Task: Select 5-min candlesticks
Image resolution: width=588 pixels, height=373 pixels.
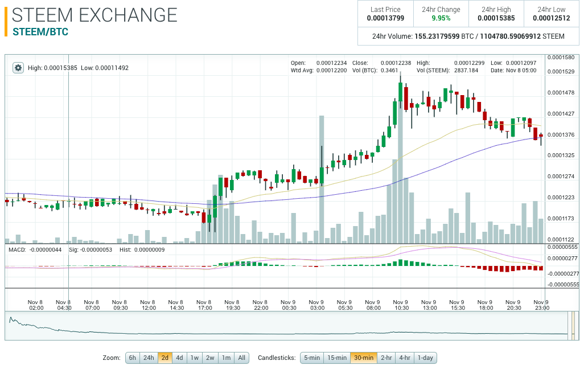Action: pos(312,358)
